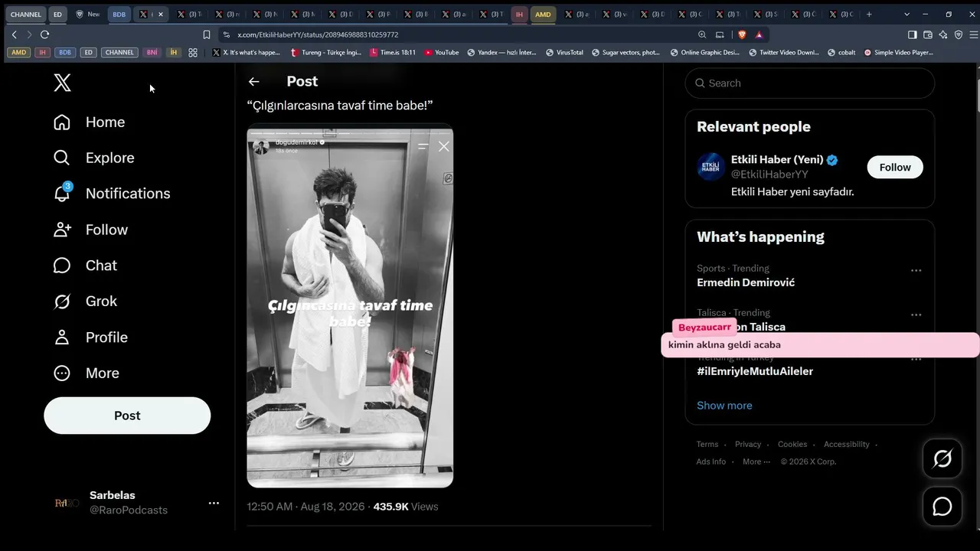Open the cobalt bookmark
Screen dimensions: 980x551
click(x=841, y=53)
